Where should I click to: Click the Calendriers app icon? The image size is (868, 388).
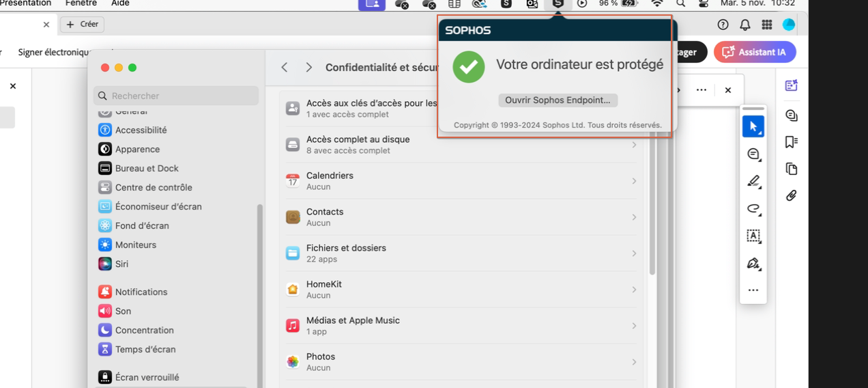point(293,181)
